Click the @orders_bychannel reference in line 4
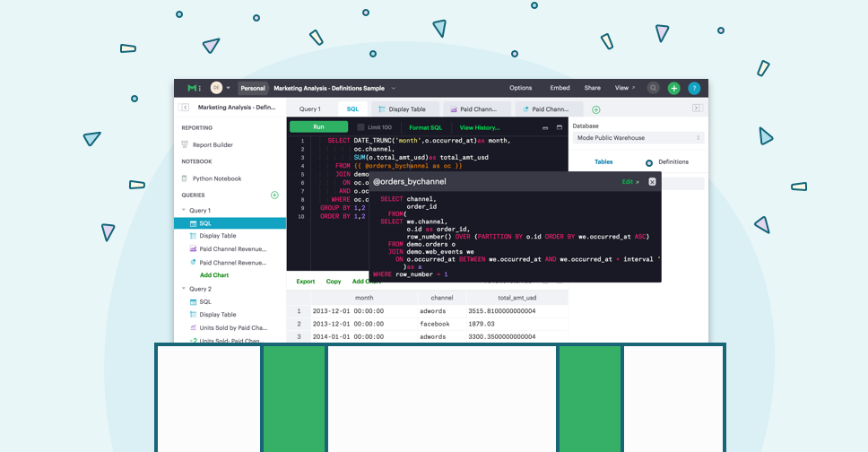Image resolution: width=868 pixels, height=452 pixels. pyautogui.click(x=396, y=166)
